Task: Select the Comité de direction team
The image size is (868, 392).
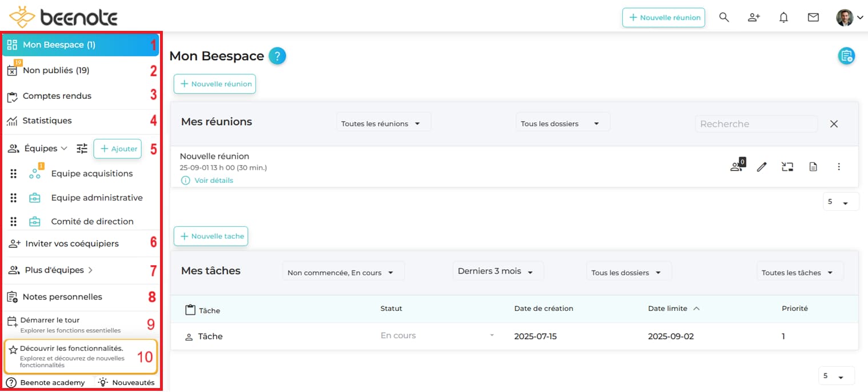Action: coord(93,221)
